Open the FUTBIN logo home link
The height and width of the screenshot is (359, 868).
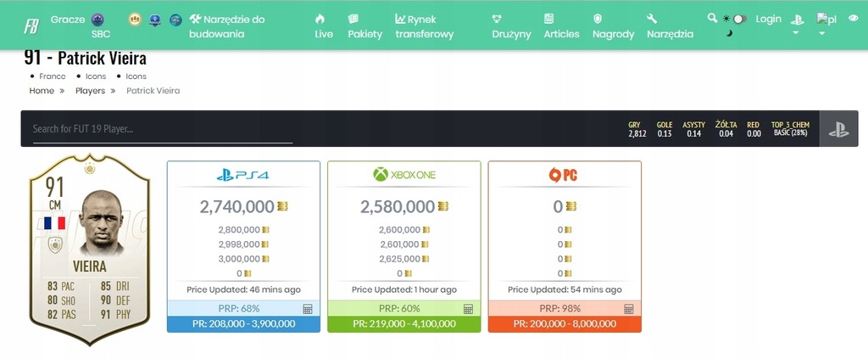coord(31,26)
